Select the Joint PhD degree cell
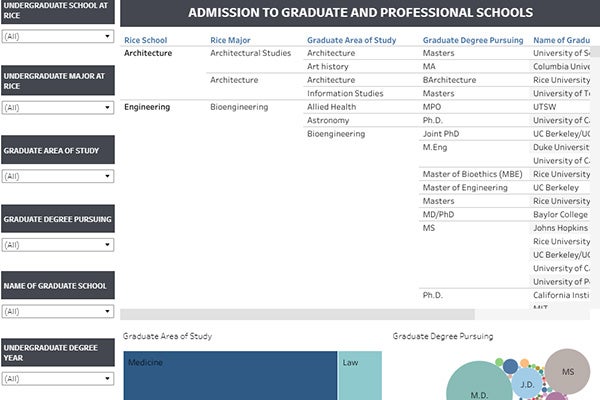The width and height of the screenshot is (600, 400). coord(441,134)
